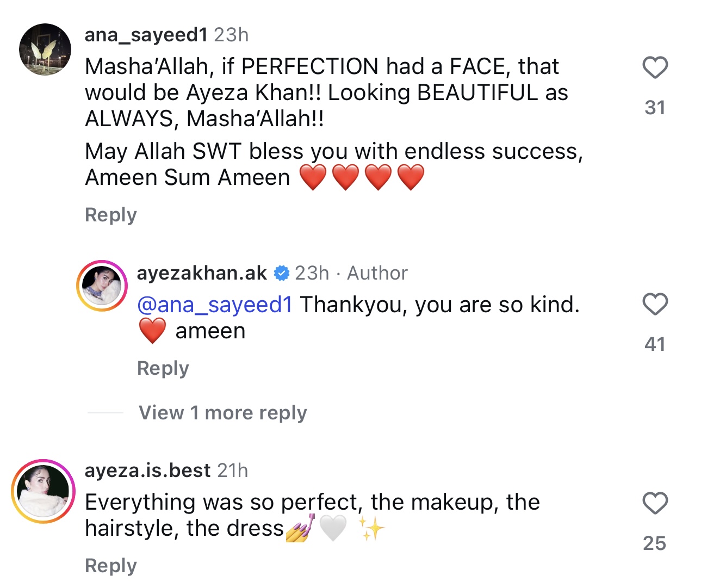The image size is (701, 588).
Task: Open the ayeza.is.best username link
Action: click(x=147, y=471)
